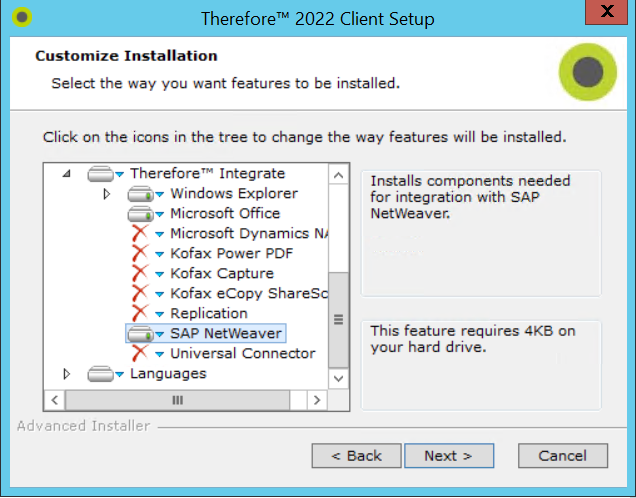Click the Windows Explorer feature drive icon

(x=141, y=194)
